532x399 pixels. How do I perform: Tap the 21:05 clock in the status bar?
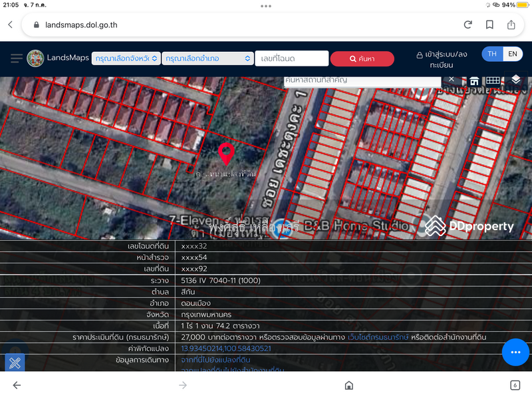11,5
